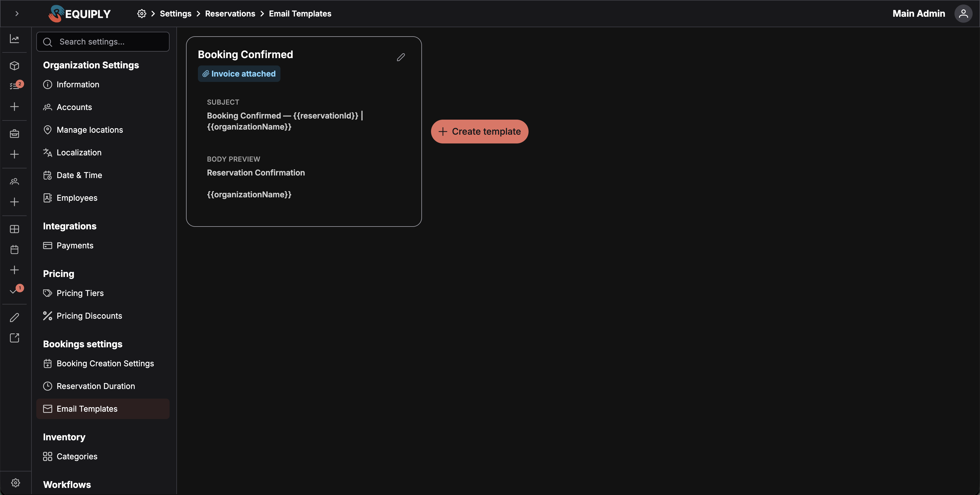Click the plus icon below the briefcase
The image size is (980, 495).
point(14,154)
